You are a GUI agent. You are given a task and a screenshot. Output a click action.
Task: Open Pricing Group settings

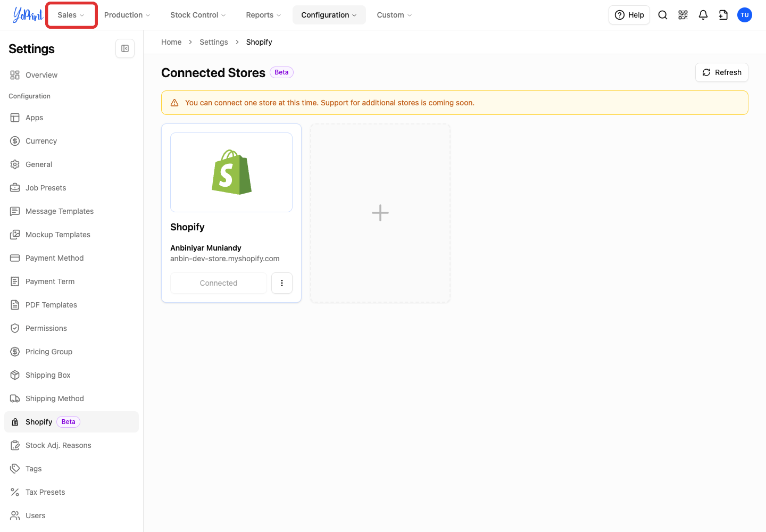71,352
